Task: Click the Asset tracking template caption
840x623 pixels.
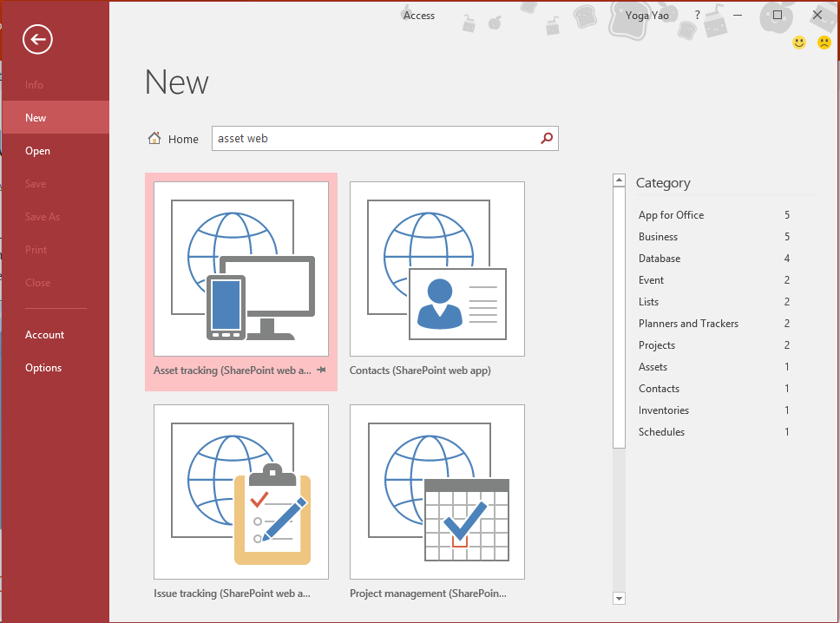Action: (232, 371)
